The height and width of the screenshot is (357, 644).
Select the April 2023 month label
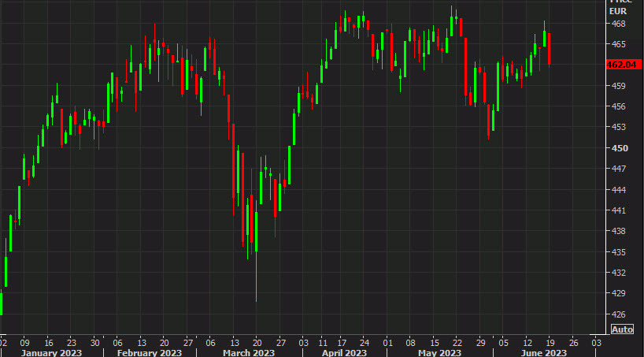344,352
